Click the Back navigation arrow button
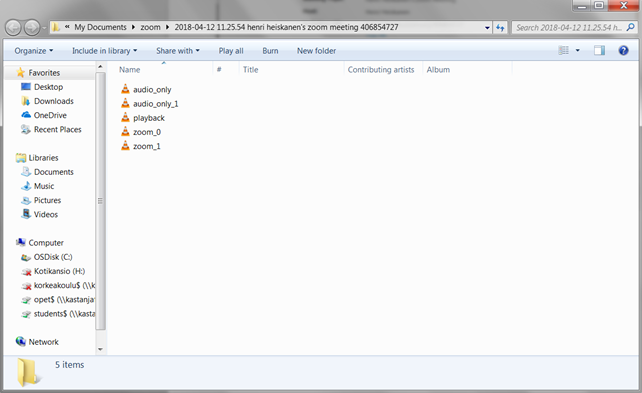Image resolution: width=642 pixels, height=393 pixels. point(13,28)
